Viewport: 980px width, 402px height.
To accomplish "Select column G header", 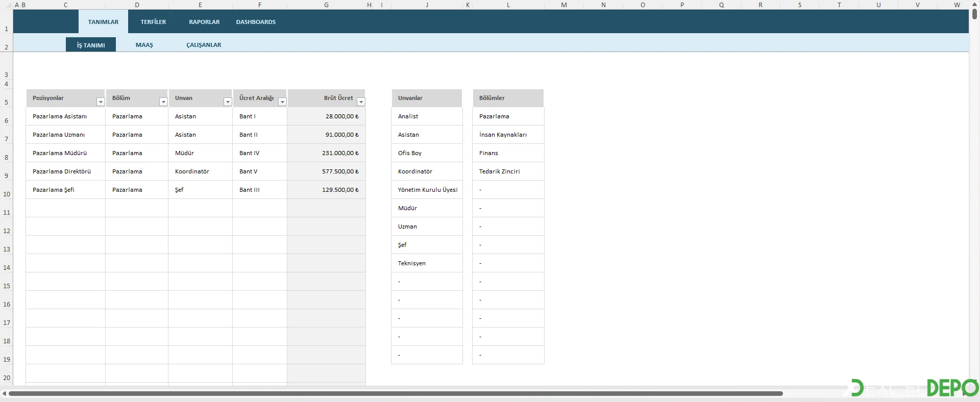I will click(x=326, y=5).
